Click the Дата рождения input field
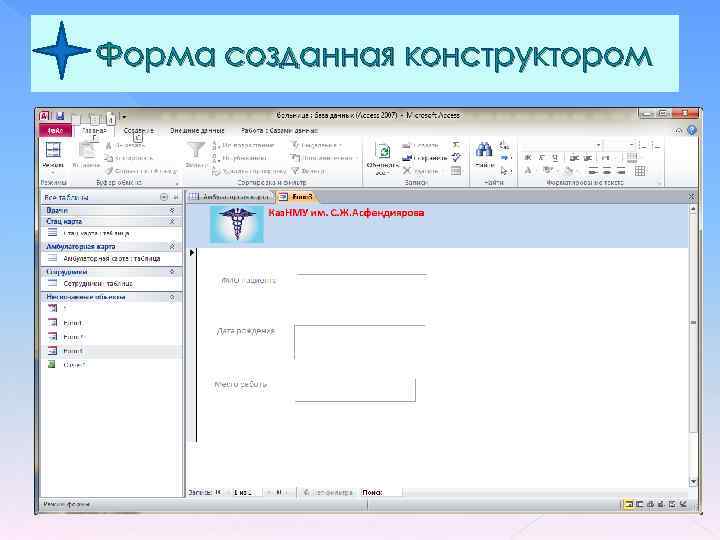This screenshot has height=540, width=720. 360,342
